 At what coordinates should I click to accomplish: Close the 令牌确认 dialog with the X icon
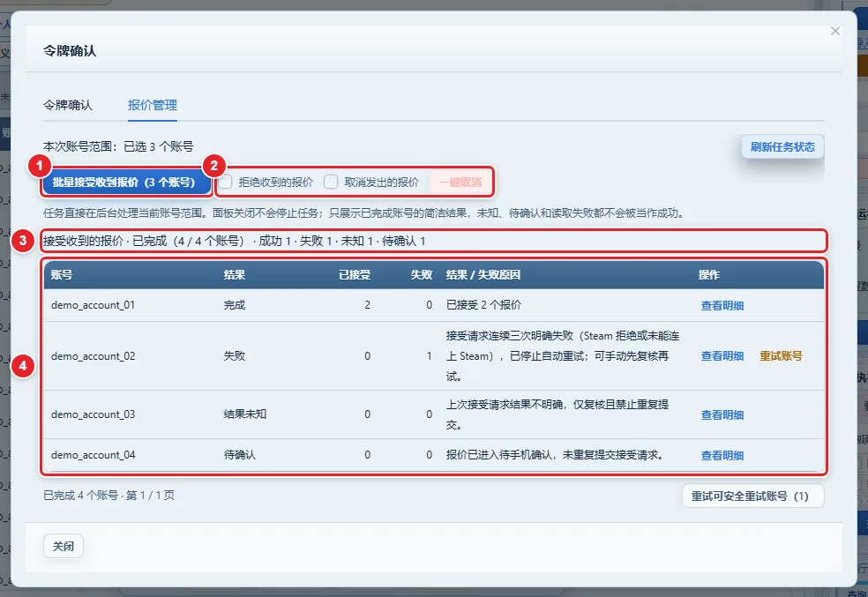(x=834, y=31)
